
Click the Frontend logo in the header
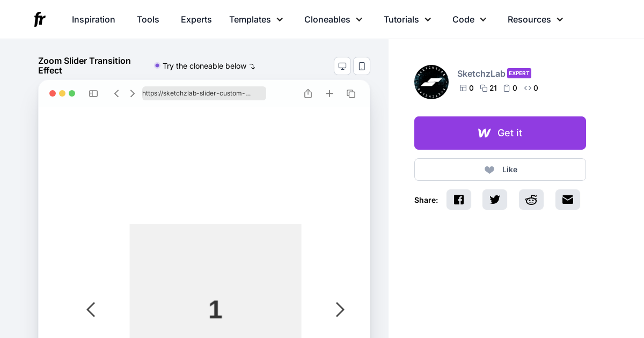point(39,19)
